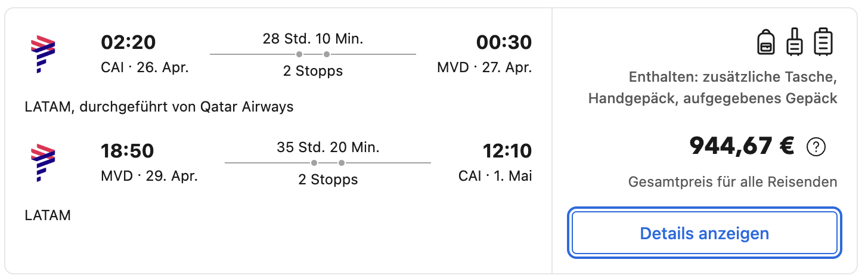Screen dimensions: 868x278
Task: Click the 28 Std. 10 Min. duration
Action: [x=313, y=39]
